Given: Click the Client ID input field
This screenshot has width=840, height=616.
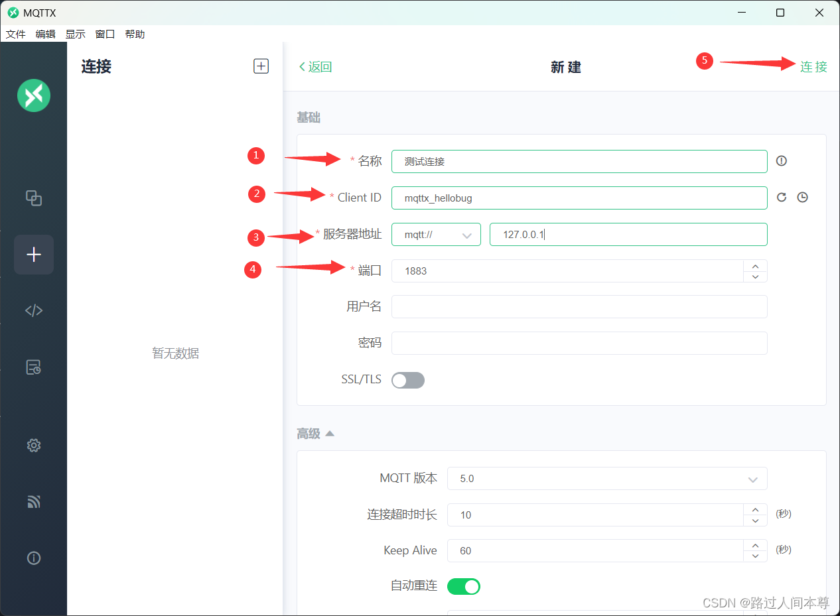Looking at the screenshot, I should (x=579, y=198).
